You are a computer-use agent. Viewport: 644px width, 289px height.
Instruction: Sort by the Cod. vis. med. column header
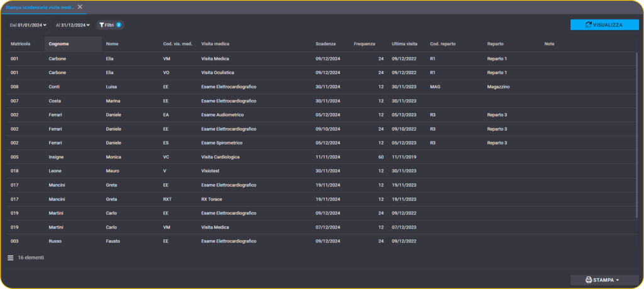tap(177, 43)
